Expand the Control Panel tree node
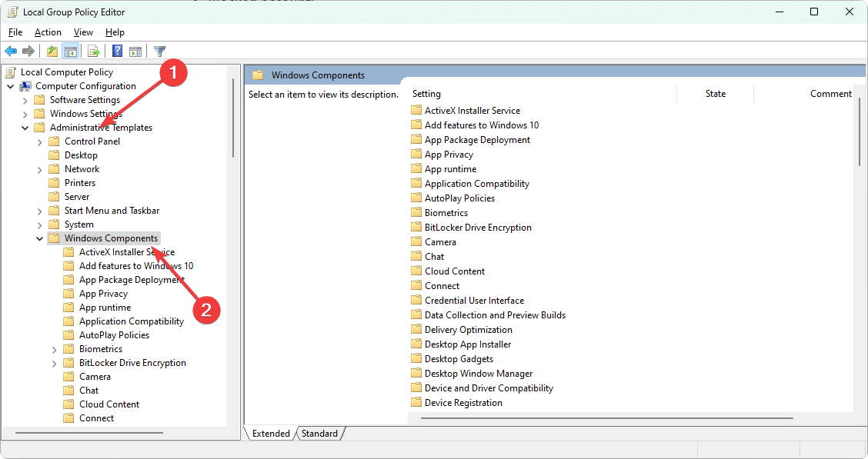The width and height of the screenshot is (868, 459). [39, 141]
